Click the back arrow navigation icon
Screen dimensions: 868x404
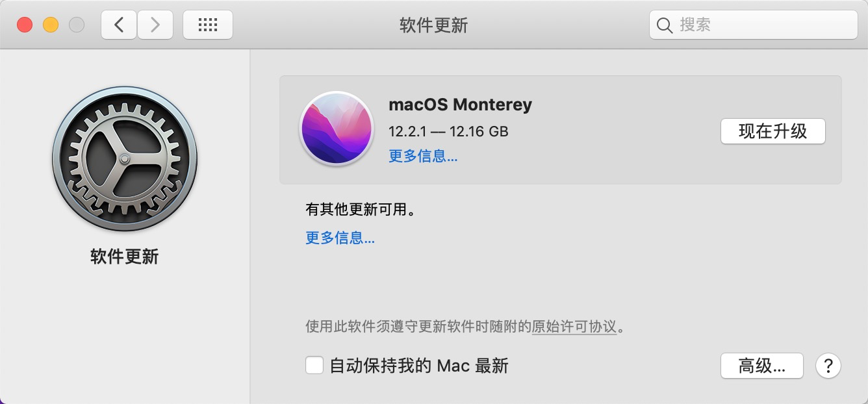click(x=118, y=24)
